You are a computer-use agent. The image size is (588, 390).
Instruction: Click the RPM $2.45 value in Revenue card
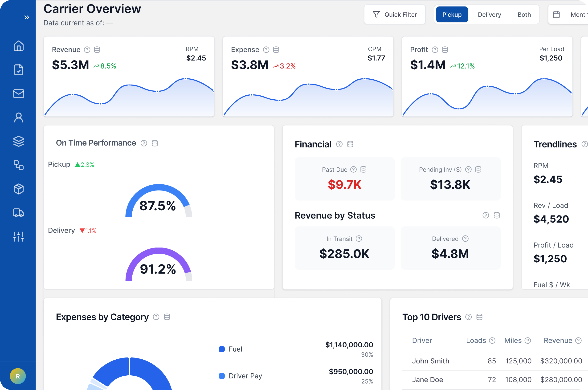pyautogui.click(x=196, y=58)
